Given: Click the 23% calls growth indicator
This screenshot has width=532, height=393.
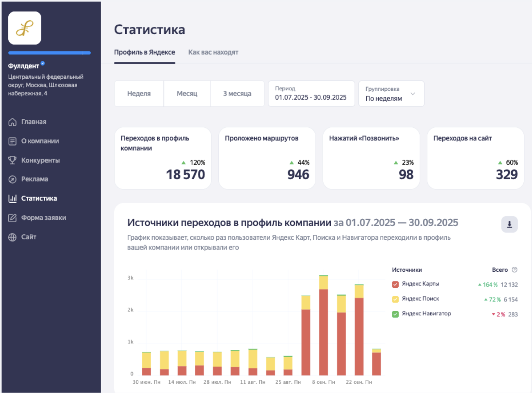Looking at the screenshot, I should tap(404, 163).
